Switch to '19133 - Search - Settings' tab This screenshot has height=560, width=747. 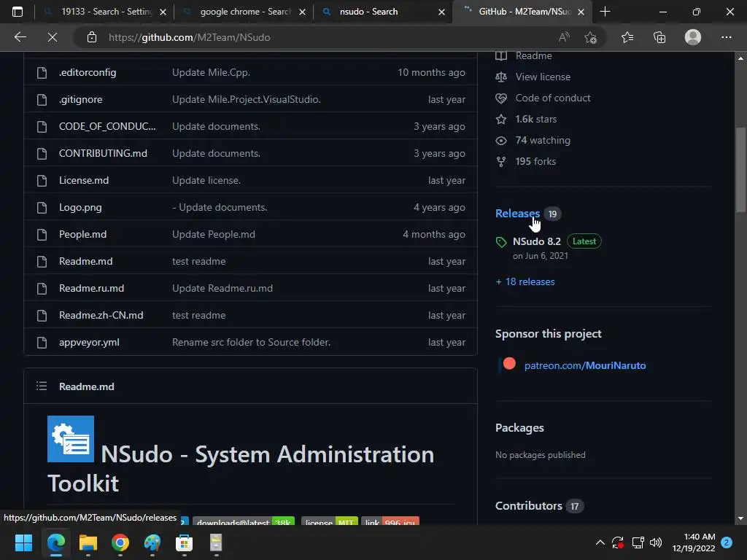point(105,12)
